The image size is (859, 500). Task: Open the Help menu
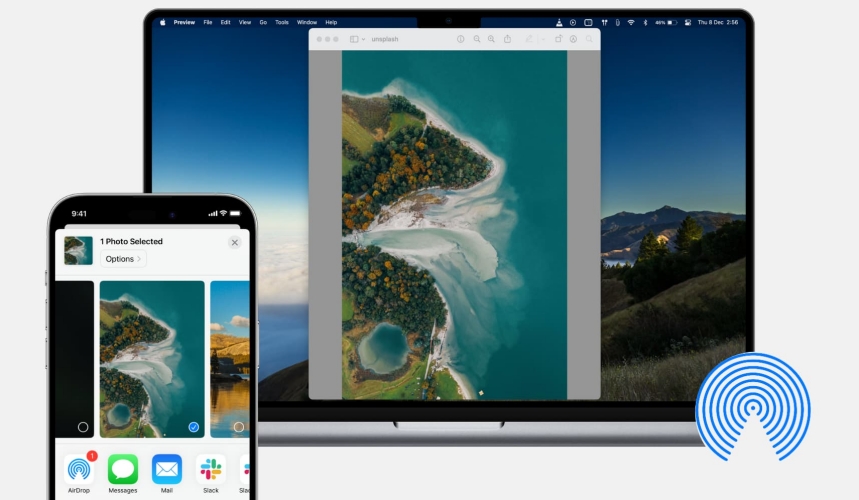pos(331,22)
